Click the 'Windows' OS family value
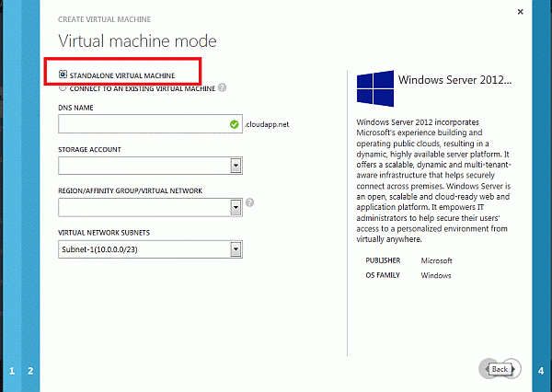Image resolution: width=552 pixels, height=392 pixels. (x=436, y=275)
